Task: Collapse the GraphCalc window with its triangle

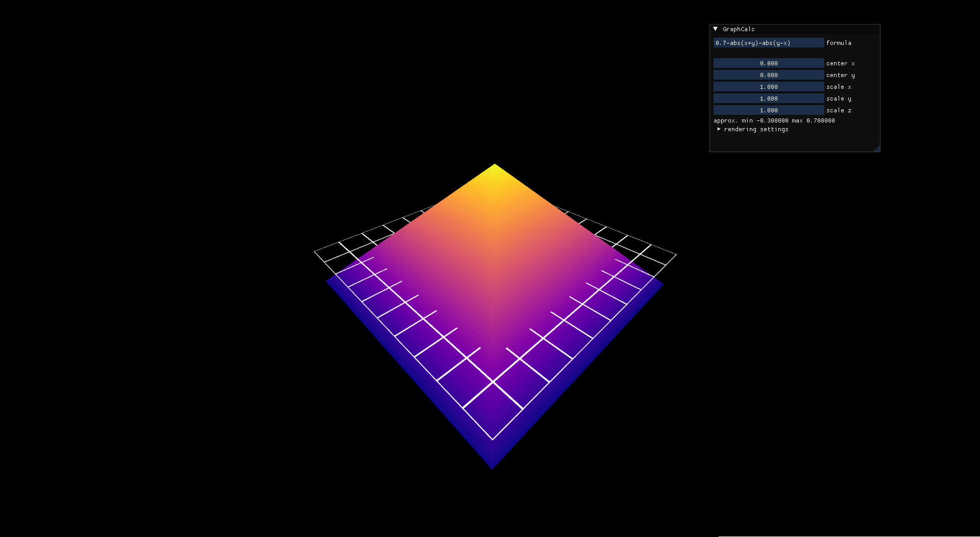Action: 716,29
